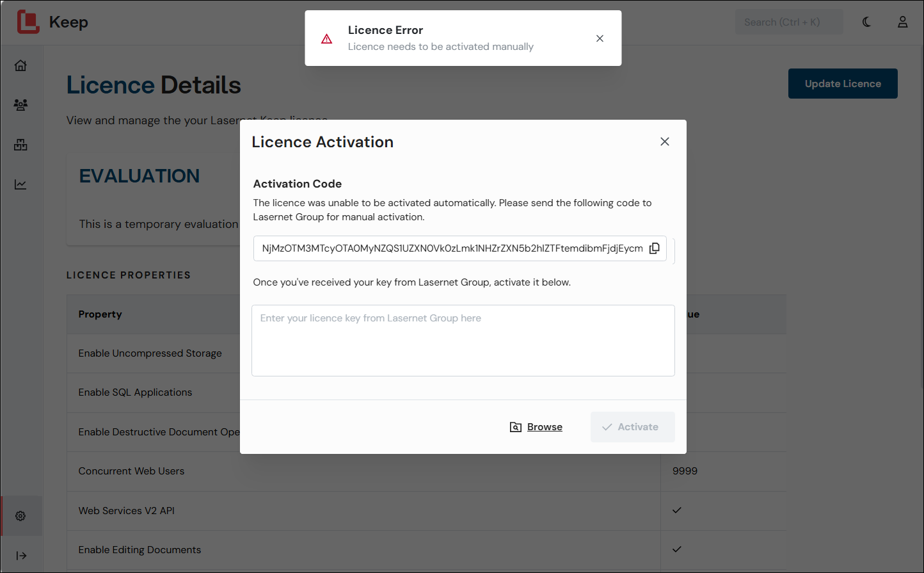Open the settings gear sidebar icon
This screenshot has height=573, width=924.
[20, 516]
